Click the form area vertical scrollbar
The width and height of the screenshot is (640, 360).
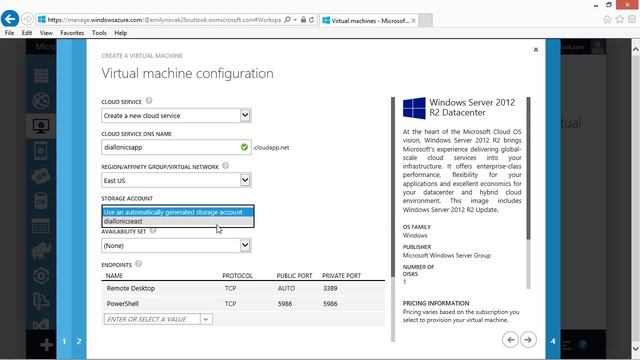click(x=393, y=187)
